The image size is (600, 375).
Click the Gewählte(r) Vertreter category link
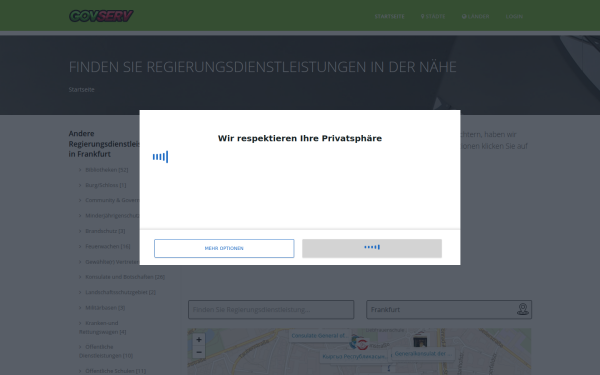[112, 262]
